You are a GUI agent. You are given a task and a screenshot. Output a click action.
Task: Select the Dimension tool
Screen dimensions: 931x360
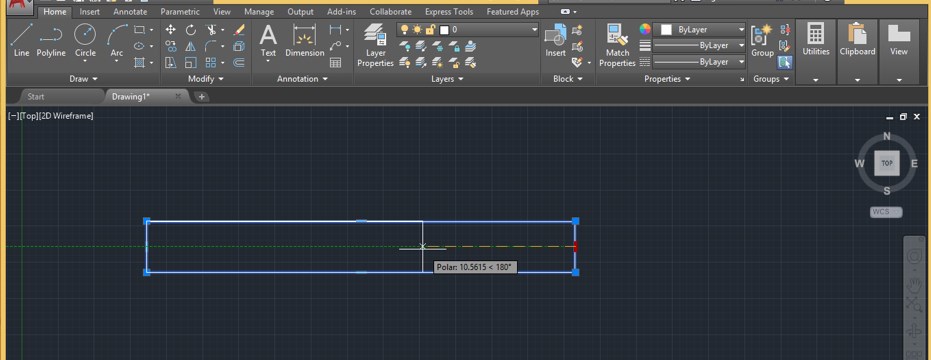tap(305, 40)
